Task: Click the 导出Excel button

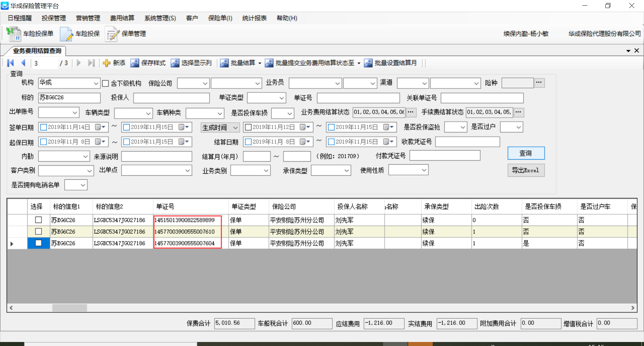Action: coord(526,170)
